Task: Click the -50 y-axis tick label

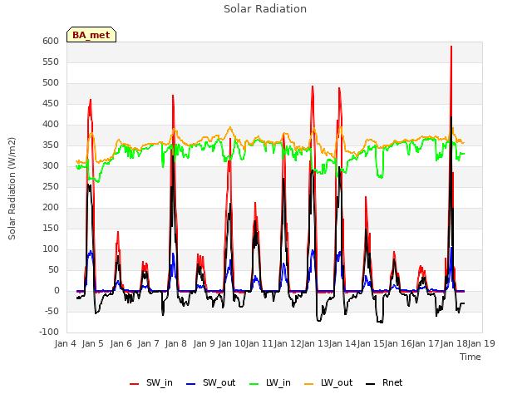Action: (x=50, y=311)
